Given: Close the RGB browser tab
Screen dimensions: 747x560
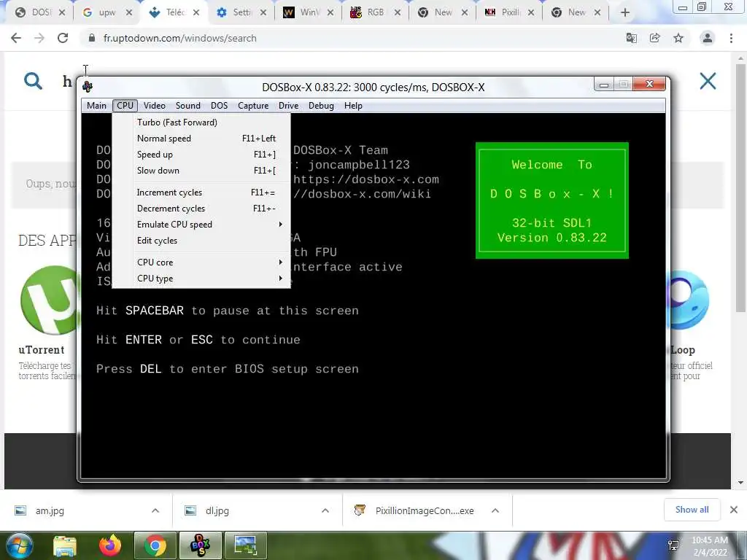Looking at the screenshot, I should (398, 13).
